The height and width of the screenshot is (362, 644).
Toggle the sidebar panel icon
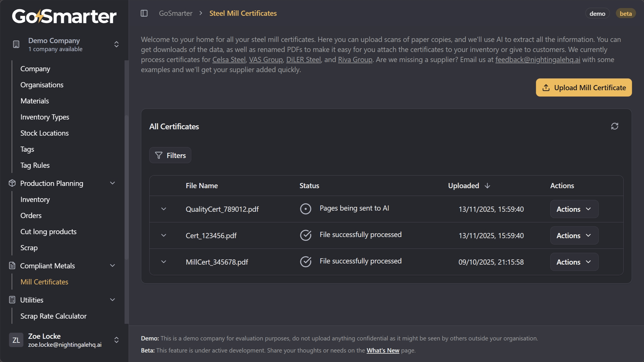(x=144, y=13)
